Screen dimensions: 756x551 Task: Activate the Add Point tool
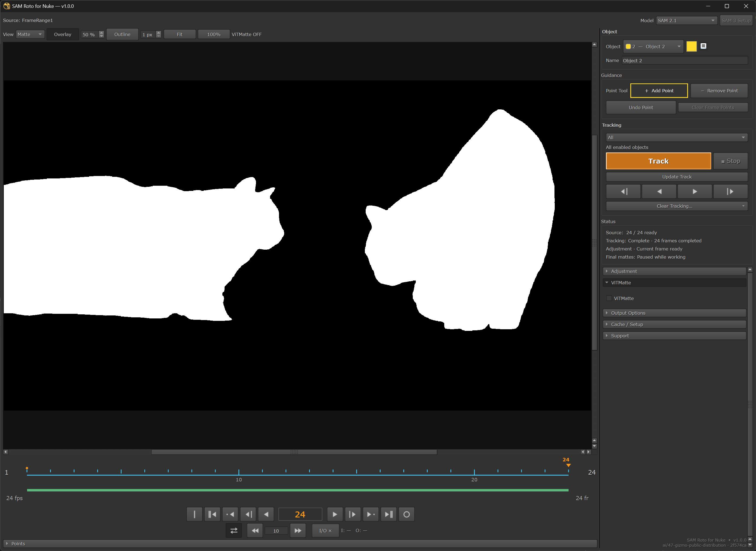pyautogui.click(x=659, y=91)
